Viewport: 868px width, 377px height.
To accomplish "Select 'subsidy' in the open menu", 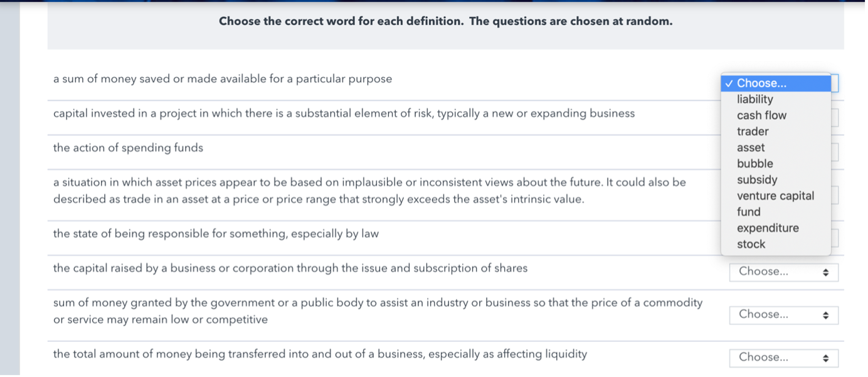I will pos(757,180).
